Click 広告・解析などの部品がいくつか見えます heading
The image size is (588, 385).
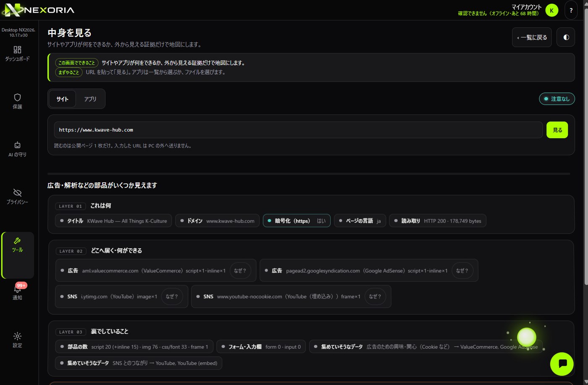click(x=102, y=185)
